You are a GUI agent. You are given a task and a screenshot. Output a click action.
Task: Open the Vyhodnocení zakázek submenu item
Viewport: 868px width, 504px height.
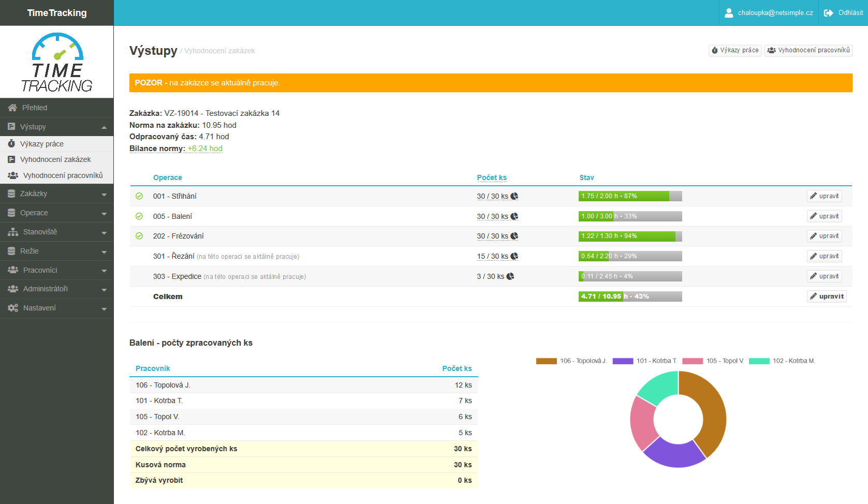tap(57, 159)
